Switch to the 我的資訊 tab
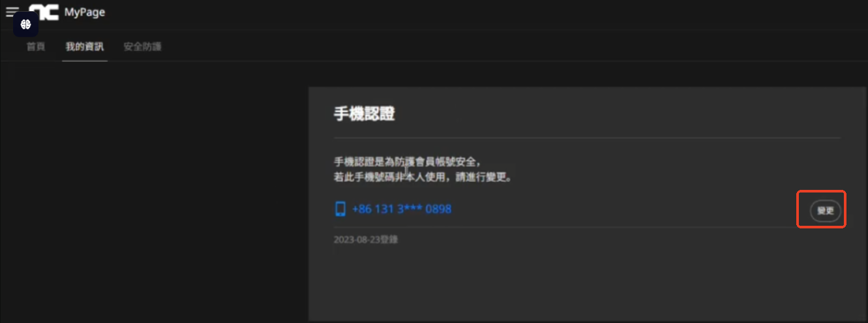Viewport: 868px width, 323px height. 84,46
